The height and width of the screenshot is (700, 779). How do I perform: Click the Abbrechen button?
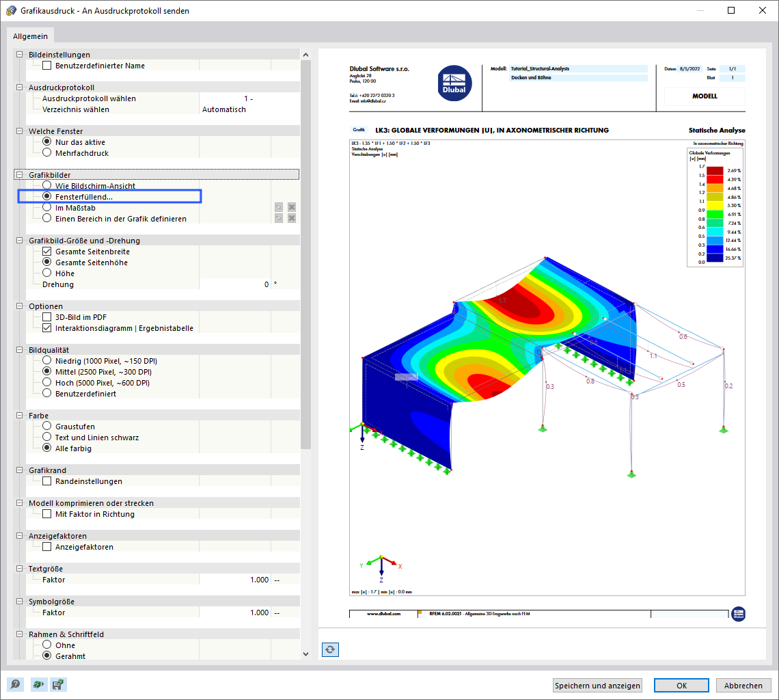(x=743, y=686)
